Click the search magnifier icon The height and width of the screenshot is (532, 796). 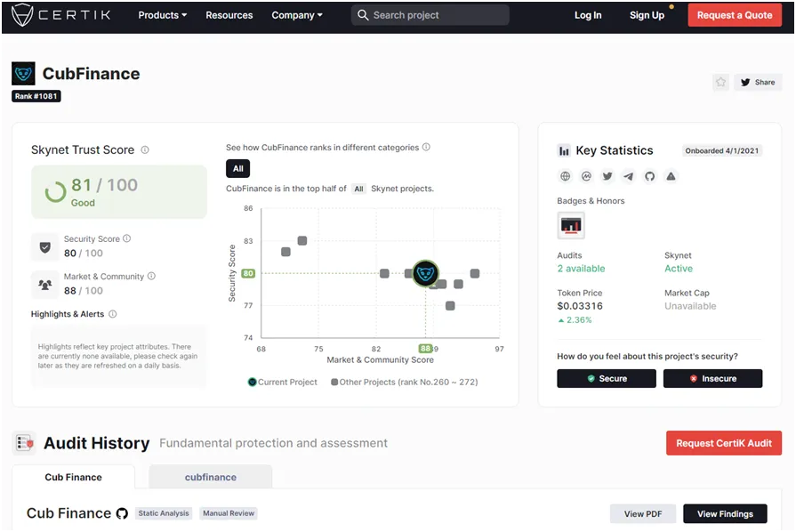pos(363,15)
